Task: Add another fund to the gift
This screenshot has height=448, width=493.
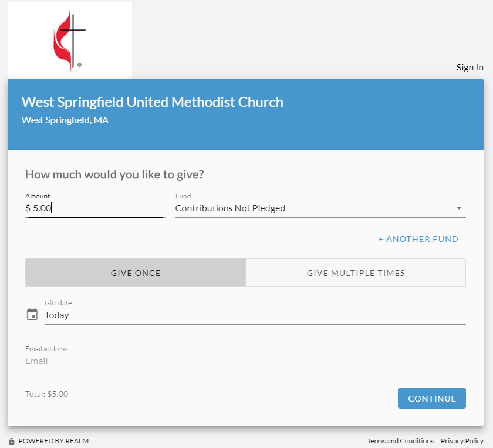Action: point(418,239)
